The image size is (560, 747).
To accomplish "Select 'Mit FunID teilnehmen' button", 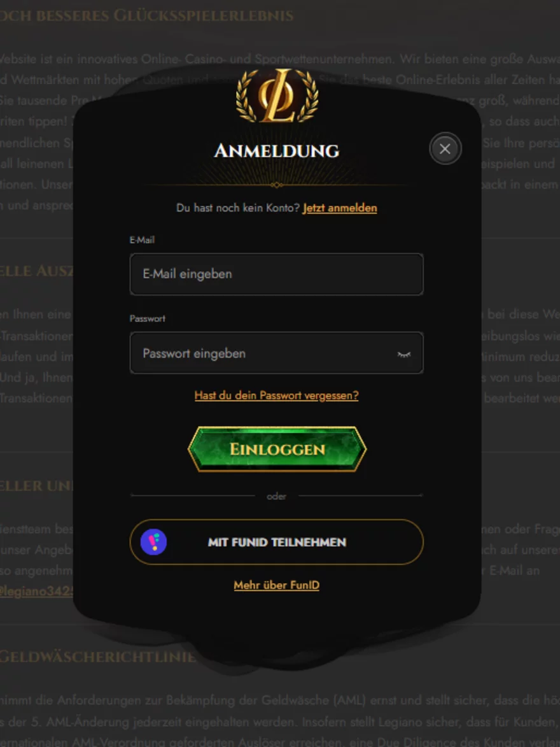I will point(276,542).
